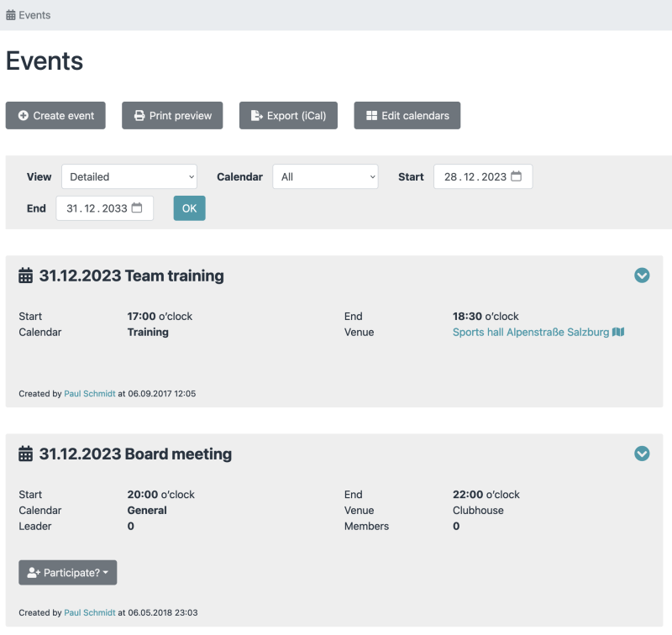672x635 pixels.
Task: Click the calendar icon beside Team training title
Action: (25, 276)
